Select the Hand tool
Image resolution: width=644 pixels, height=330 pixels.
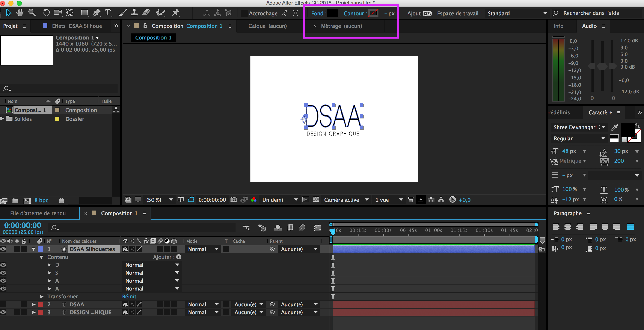click(20, 13)
